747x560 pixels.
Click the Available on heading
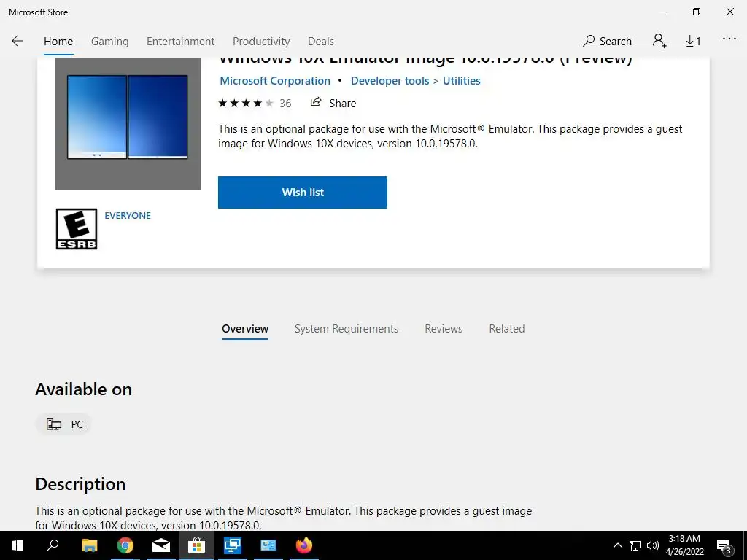[x=83, y=389]
